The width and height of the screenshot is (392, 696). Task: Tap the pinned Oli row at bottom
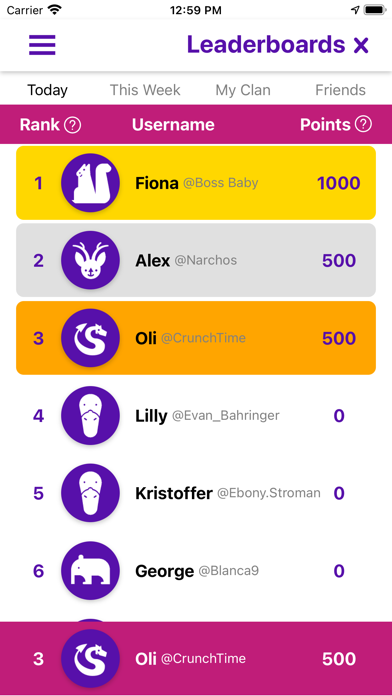[196, 659]
